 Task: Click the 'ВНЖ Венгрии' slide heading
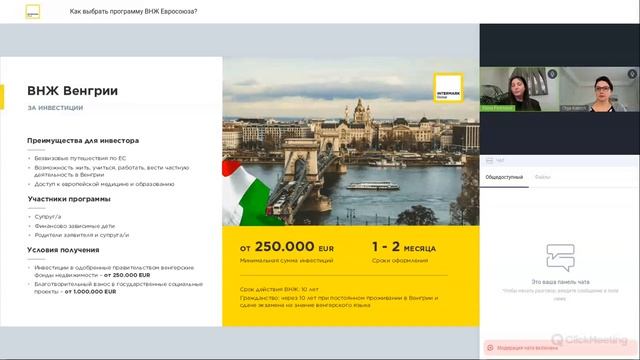[x=72, y=91]
